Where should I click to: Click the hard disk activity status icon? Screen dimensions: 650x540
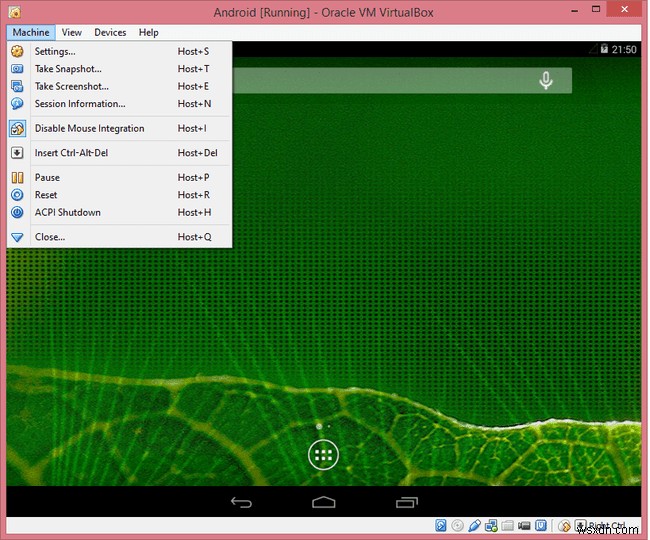441,525
